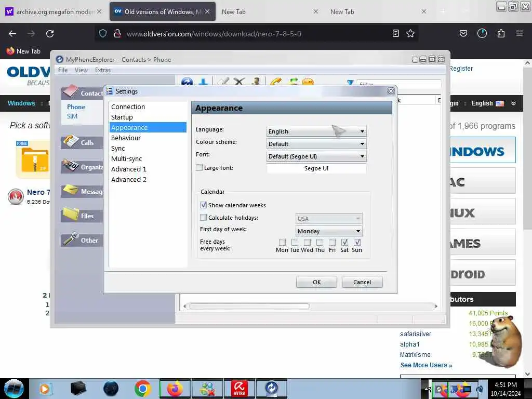532x399 pixels.
Task: Click Cancel in Settings dialog
Action: click(x=362, y=282)
